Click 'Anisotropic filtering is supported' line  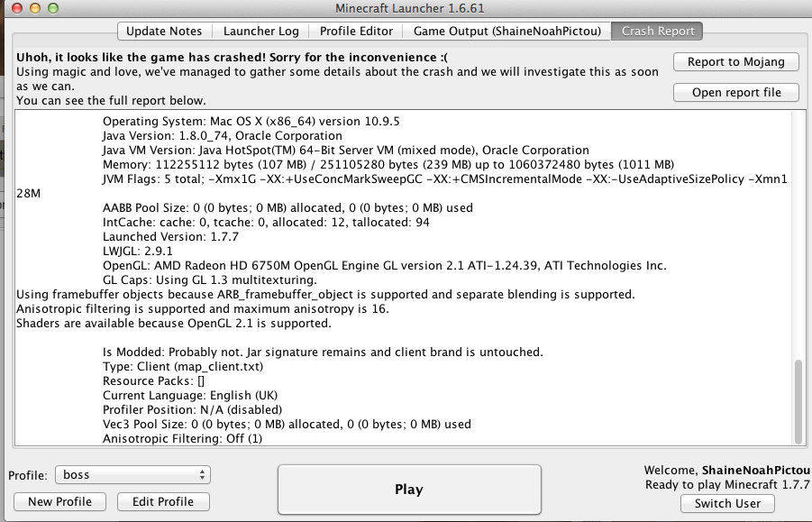[x=203, y=309]
